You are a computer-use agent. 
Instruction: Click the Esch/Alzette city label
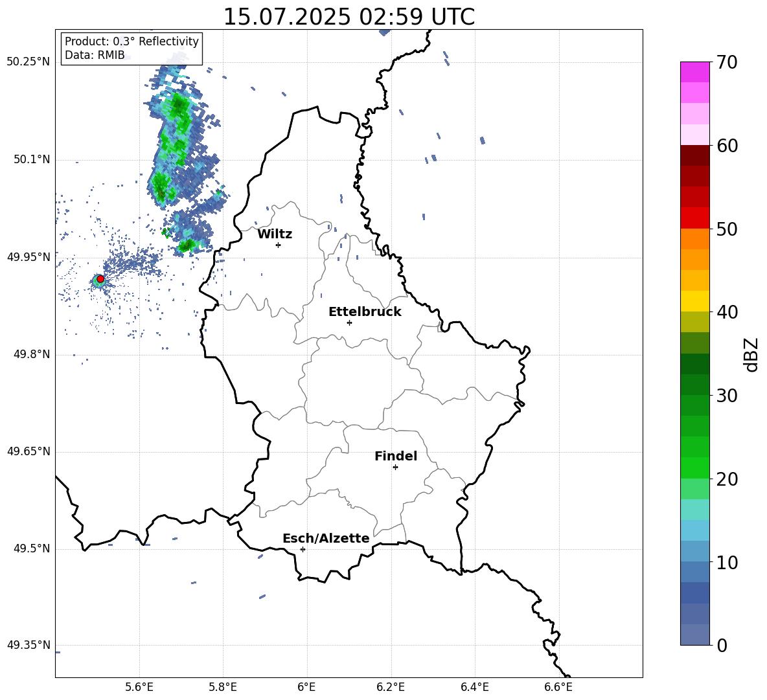(x=326, y=538)
